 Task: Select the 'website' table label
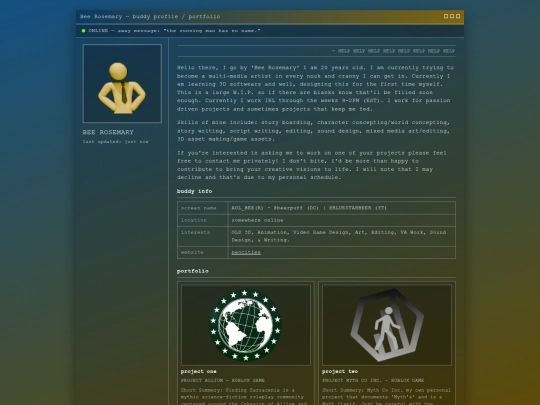click(192, 252)
